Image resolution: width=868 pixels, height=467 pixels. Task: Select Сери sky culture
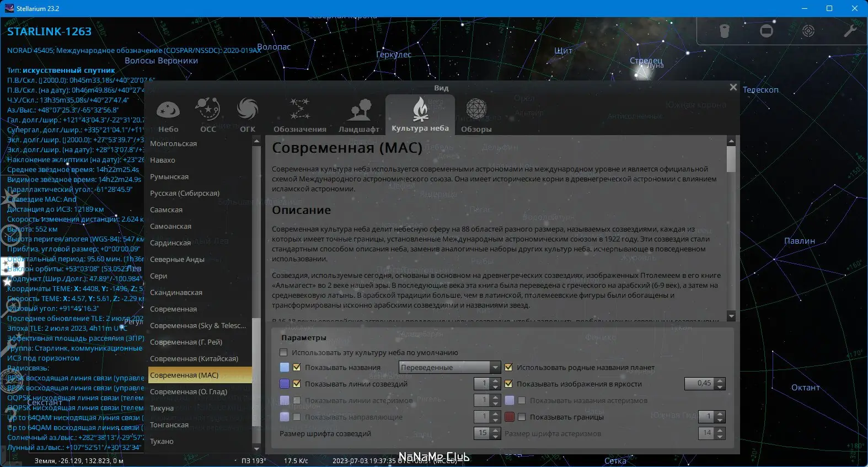(200, 276)
